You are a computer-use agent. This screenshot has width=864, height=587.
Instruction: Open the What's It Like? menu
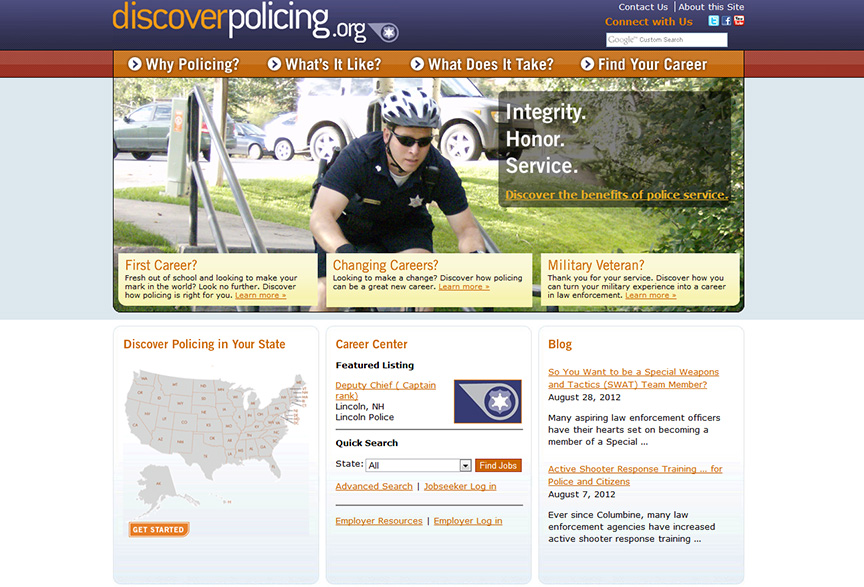pyautogui.click(x=333, y=64)
